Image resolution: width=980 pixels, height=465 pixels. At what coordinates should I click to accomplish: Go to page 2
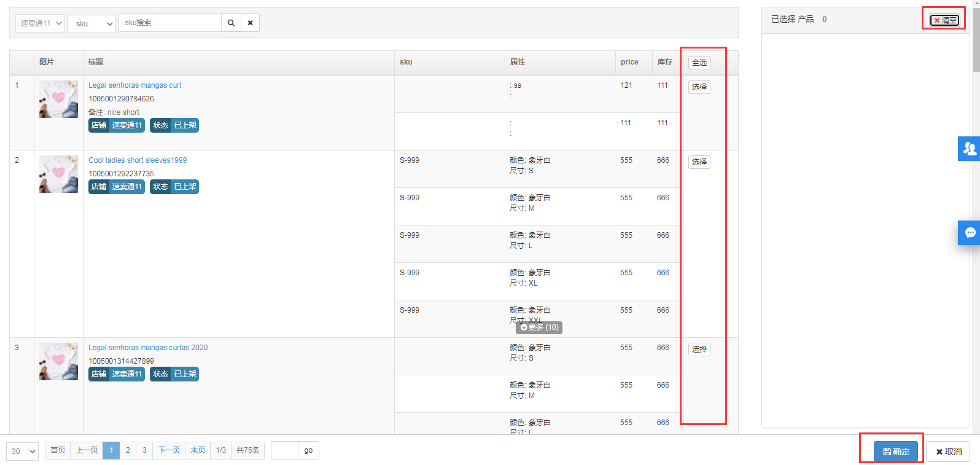[x=128, y=450]
